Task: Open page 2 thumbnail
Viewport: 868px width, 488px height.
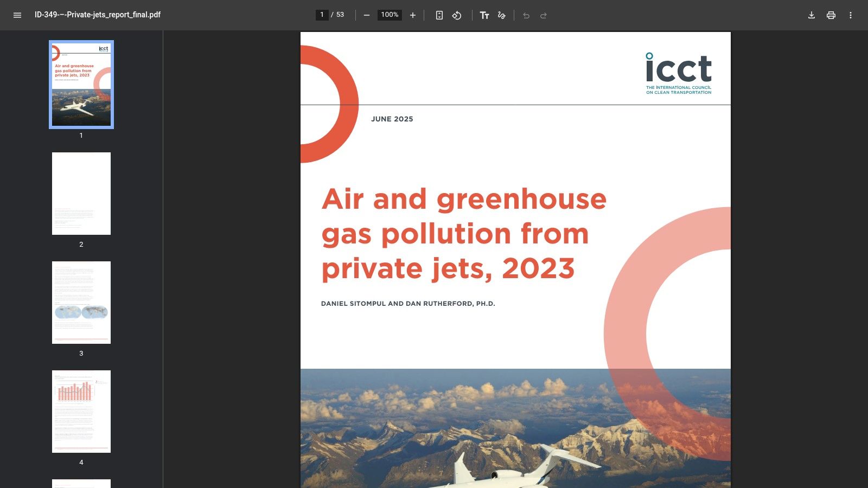Action: click(x=81, y=194)
